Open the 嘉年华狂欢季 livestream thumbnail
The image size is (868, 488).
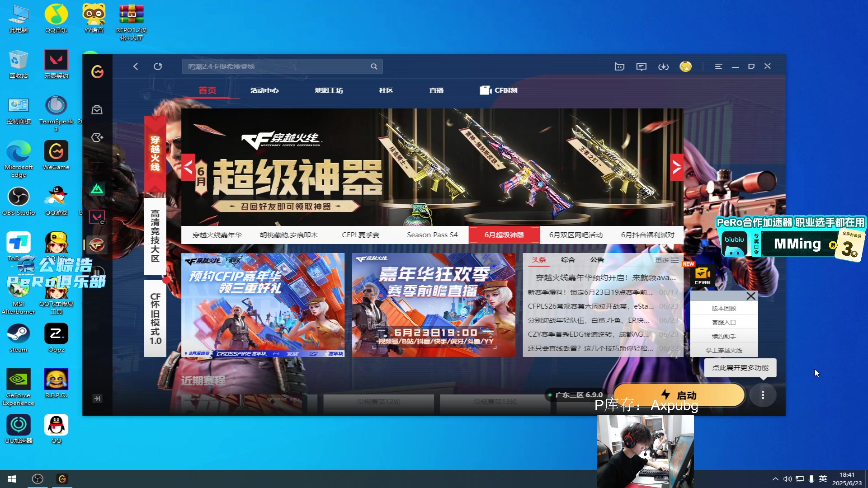[x=434, y=305]
